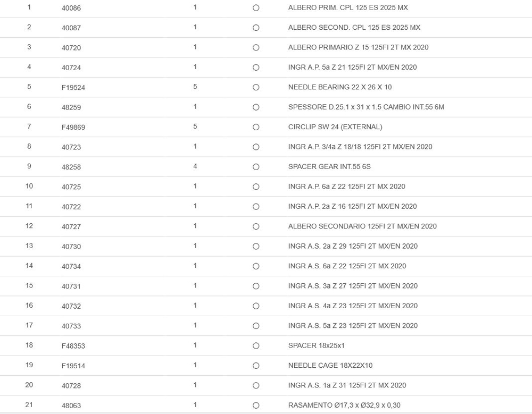Click part code F19524

click(73, 88)
